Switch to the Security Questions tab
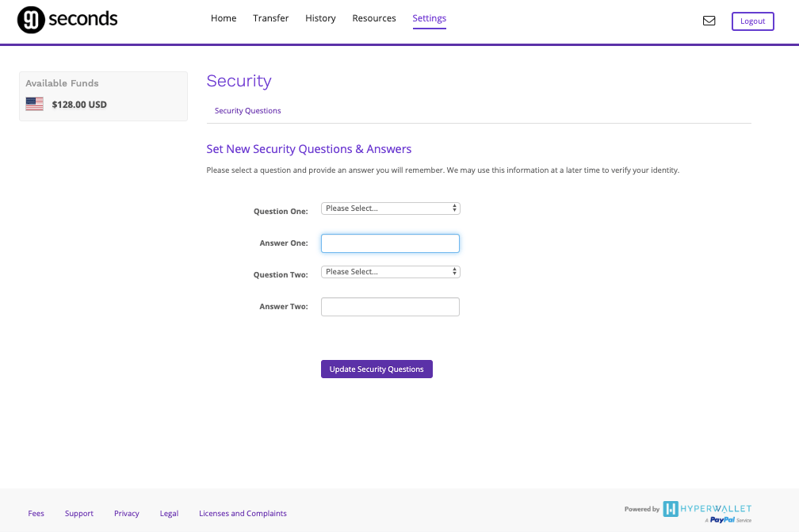The height and width of the screenshot is (532, 799). (x=247, y=110)
